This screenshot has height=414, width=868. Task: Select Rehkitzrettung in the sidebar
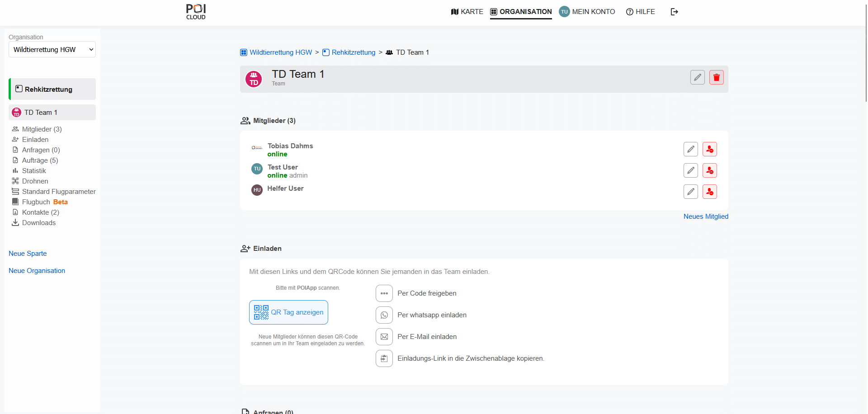pos(52,89)
